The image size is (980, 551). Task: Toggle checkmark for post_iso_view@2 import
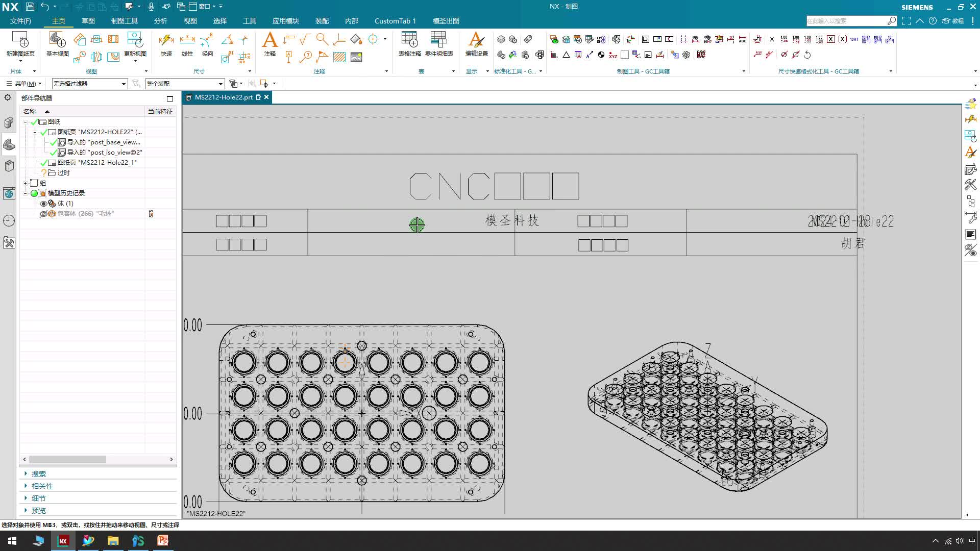tap(53, 153)
